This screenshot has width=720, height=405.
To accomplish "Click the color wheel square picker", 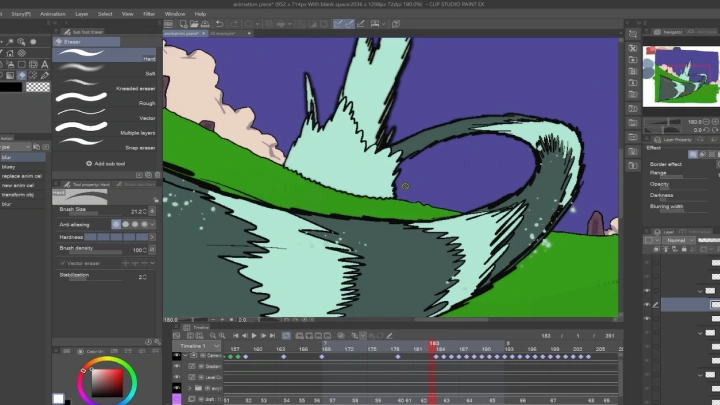I will [107, 382].
